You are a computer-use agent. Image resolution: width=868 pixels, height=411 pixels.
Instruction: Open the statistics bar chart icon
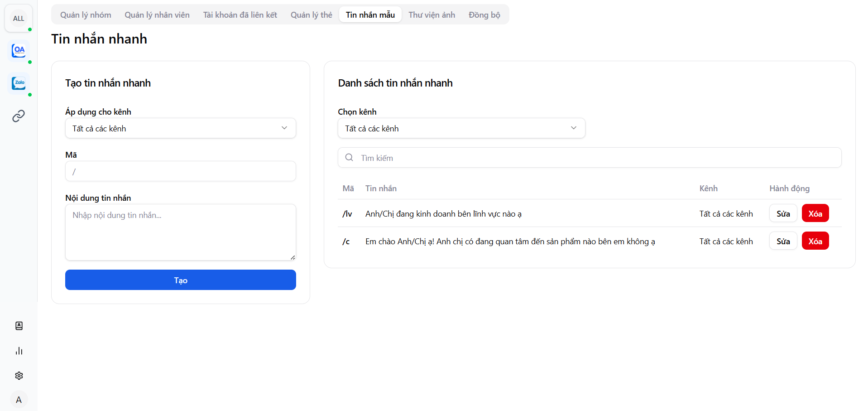click(19, 351)
